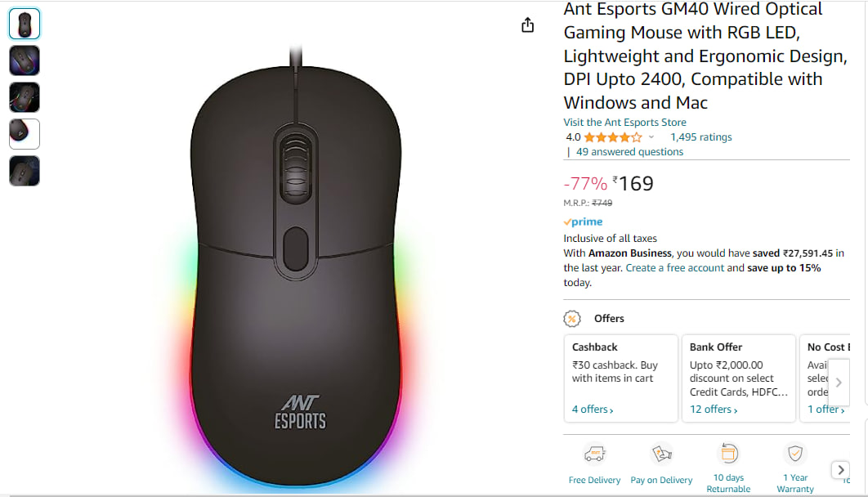Image resolution: width=868 pixels, height=497 pixels.
Task: Open the 1,495 ratings link
Action: [700, 137]
